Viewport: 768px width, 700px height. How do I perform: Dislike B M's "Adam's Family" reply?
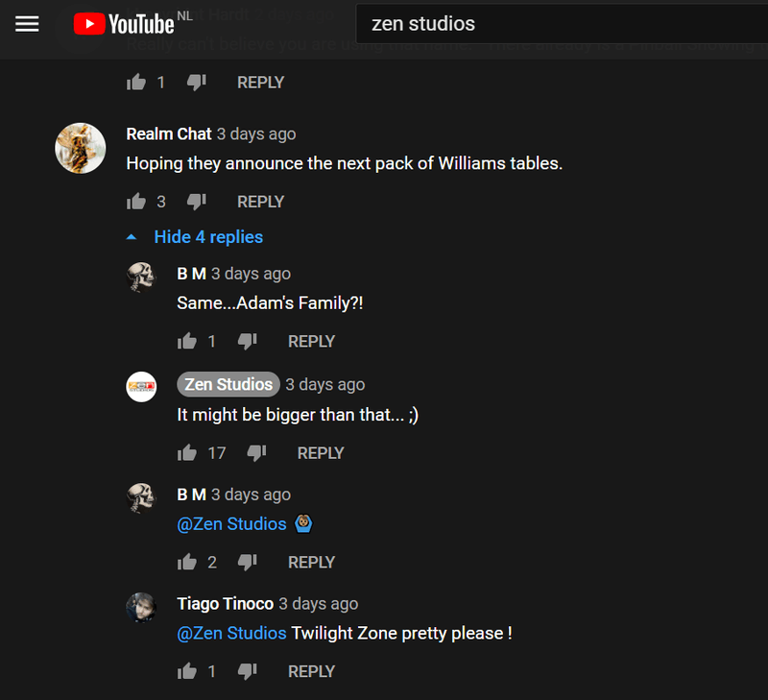click(x=247, y=341)
